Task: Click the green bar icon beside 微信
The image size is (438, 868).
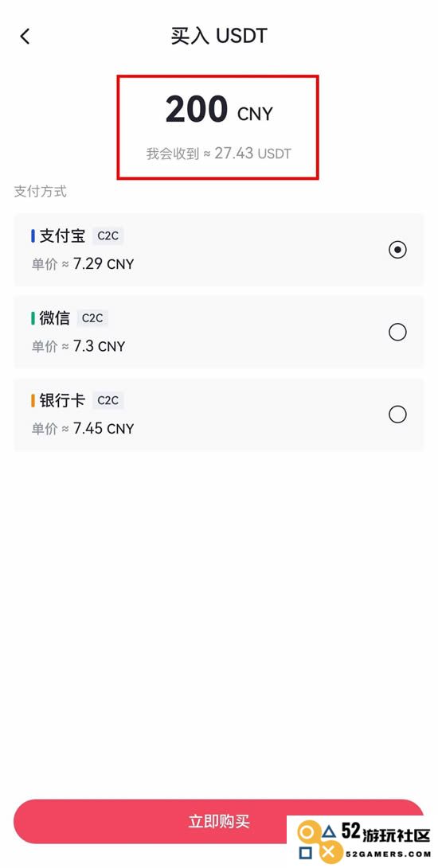Action: click(33, 318)
